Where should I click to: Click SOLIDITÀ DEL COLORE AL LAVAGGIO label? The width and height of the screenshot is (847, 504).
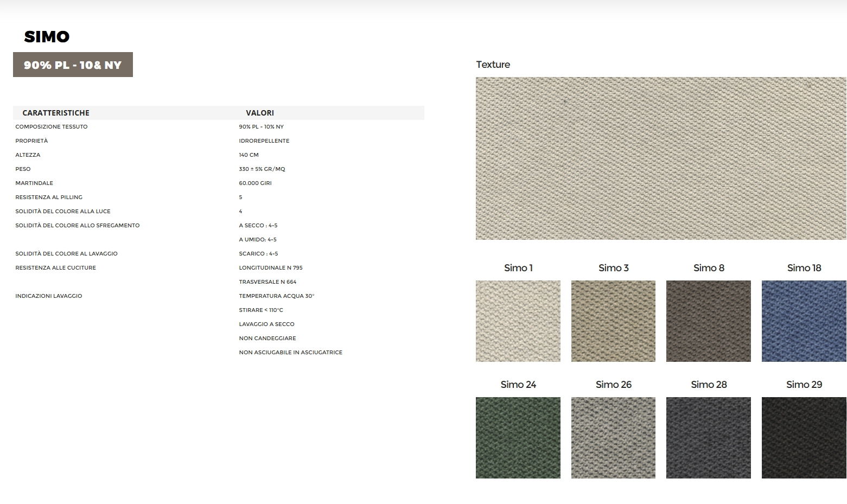tap(66, 253)
